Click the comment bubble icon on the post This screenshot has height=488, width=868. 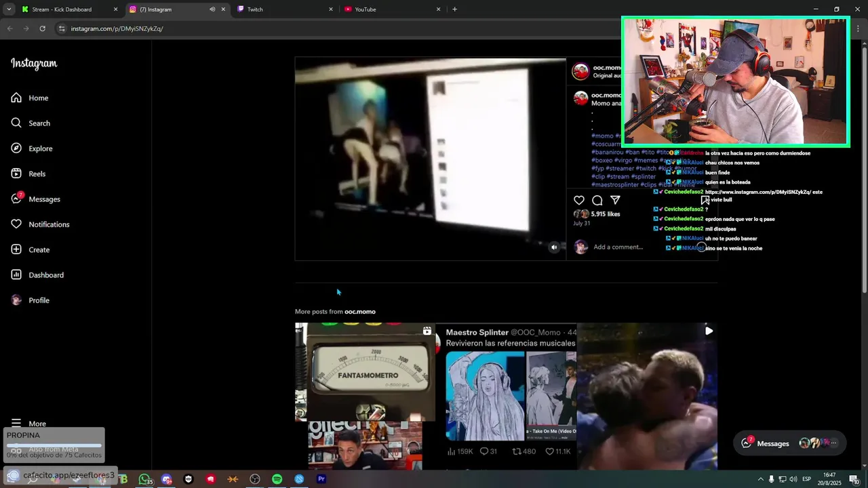point(597,201)
